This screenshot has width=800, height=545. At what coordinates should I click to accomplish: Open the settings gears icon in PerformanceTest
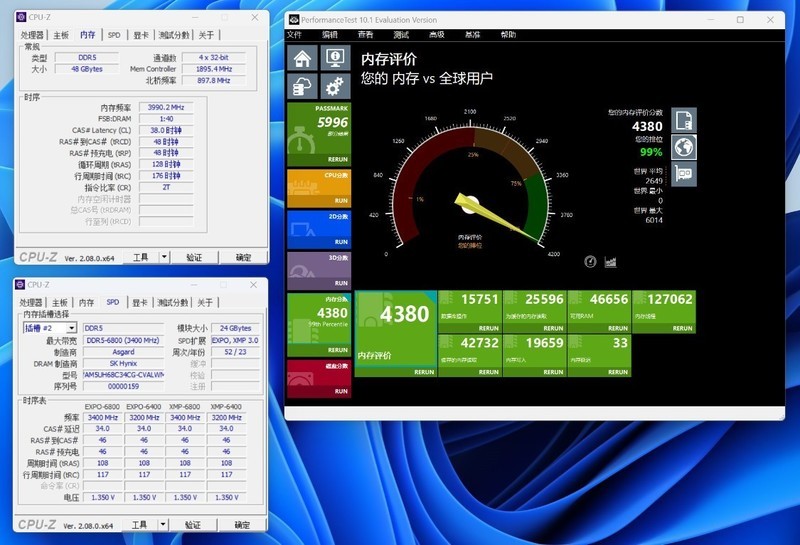(335, 86)
